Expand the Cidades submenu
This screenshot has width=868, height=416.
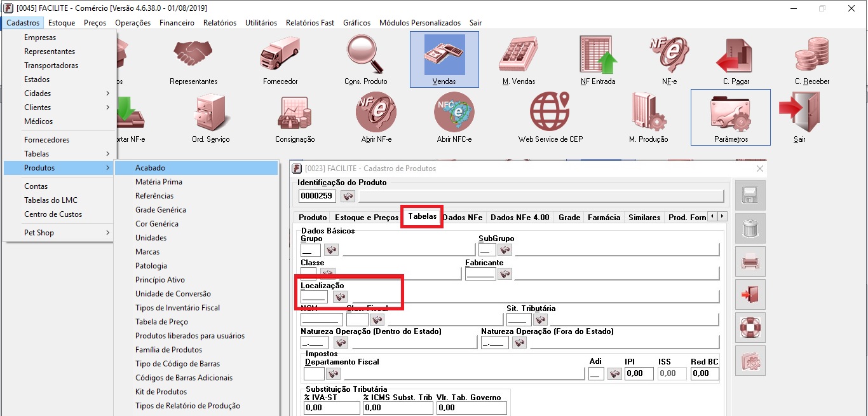click(x=60, y=94)
